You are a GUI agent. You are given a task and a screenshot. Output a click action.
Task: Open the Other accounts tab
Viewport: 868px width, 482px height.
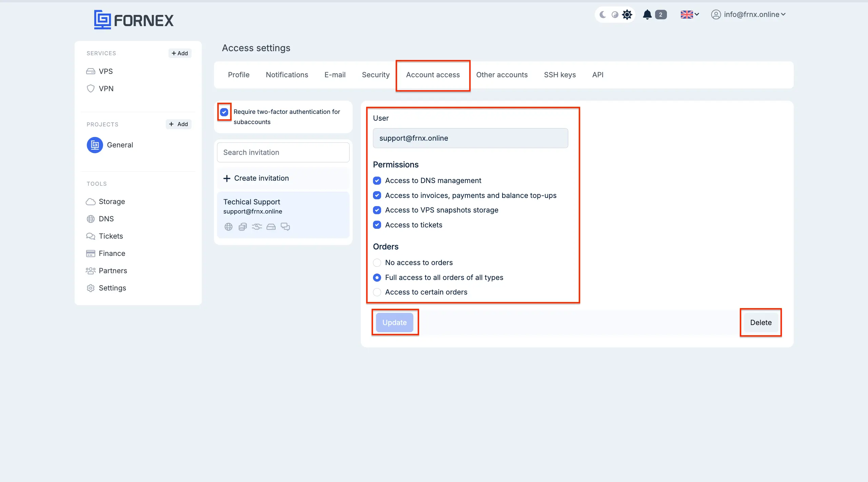pyautogui.click(x=502, y=75)
